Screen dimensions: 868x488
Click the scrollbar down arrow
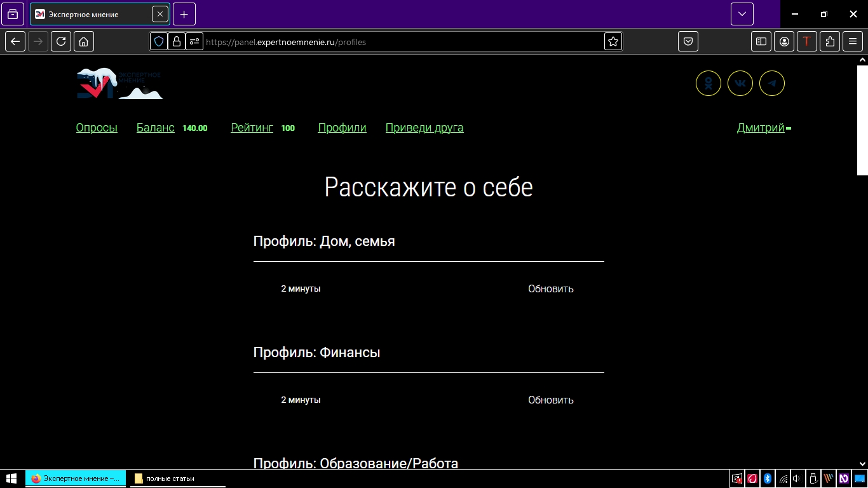(x=862, y=464)
